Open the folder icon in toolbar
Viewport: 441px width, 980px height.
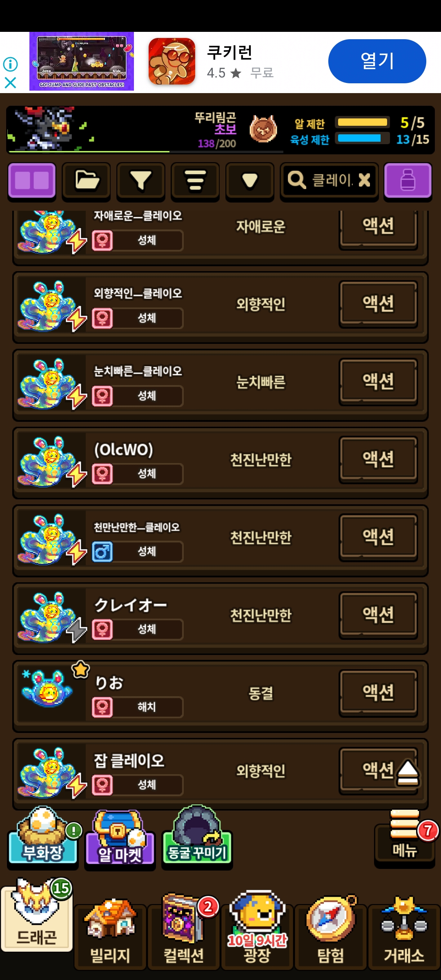coord(86,181)
